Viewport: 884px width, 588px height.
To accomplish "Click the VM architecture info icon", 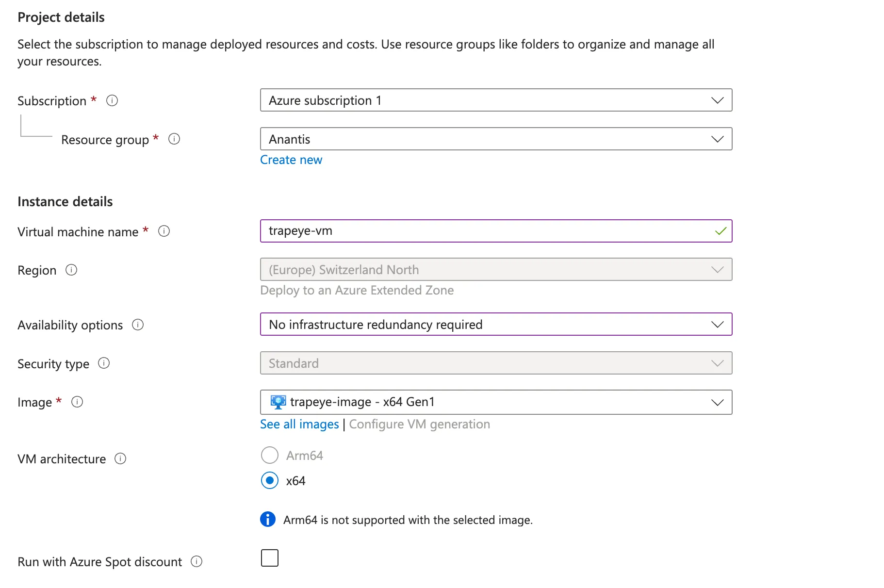I will coord(120,458).
